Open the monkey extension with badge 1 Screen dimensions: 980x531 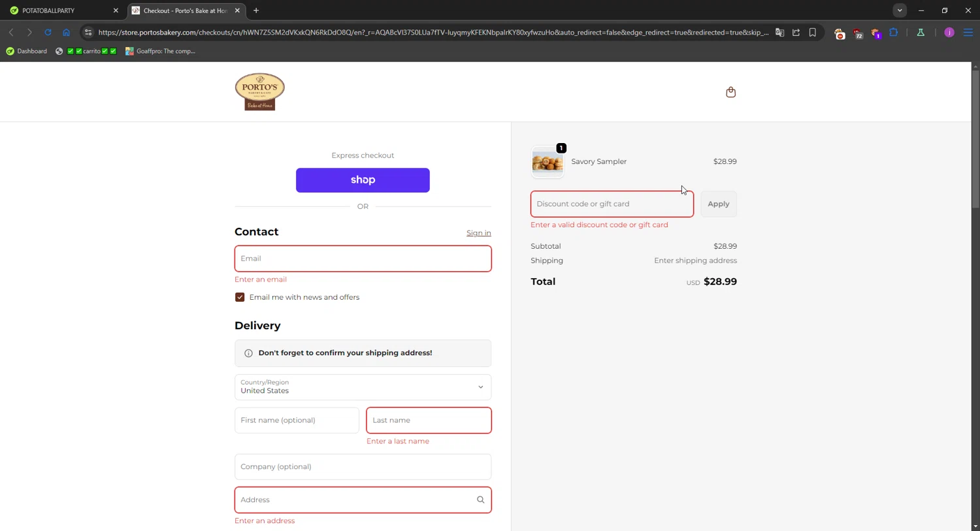click(x=876, y=33)
